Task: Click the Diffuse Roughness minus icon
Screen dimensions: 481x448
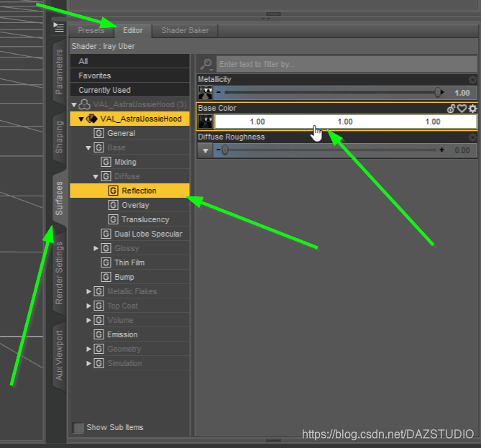Action: tap(219, 150)
